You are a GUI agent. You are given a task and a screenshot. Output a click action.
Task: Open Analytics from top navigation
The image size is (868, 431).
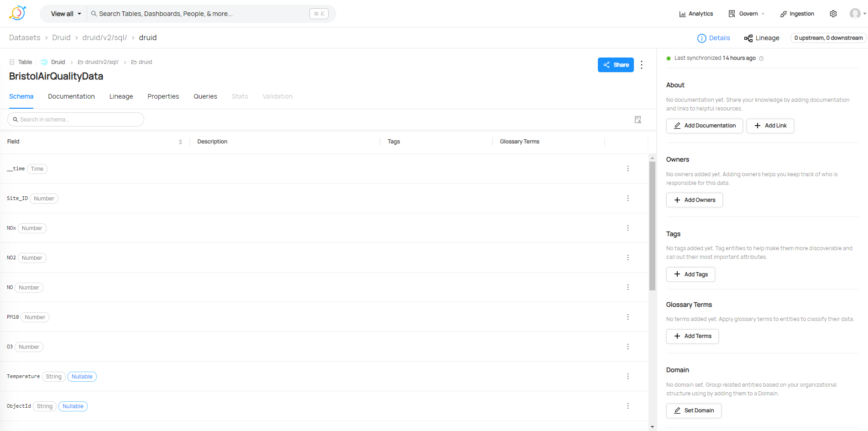click(696, 14)
